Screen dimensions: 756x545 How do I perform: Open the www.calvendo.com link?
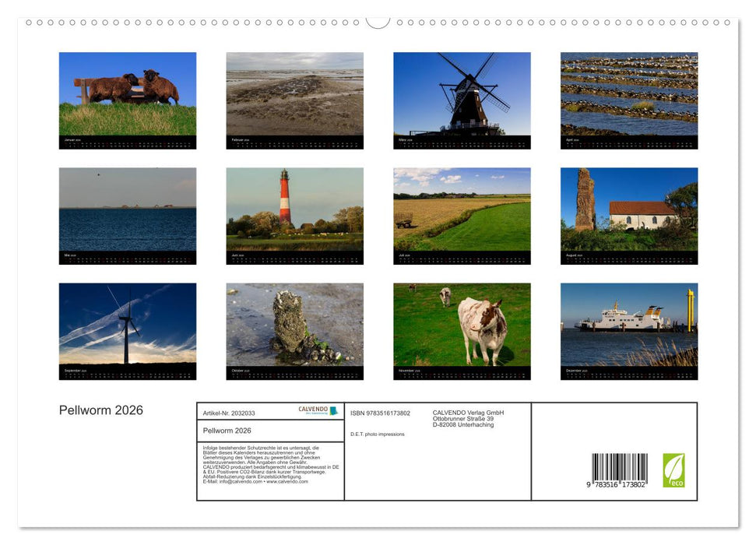click(287, 483)
